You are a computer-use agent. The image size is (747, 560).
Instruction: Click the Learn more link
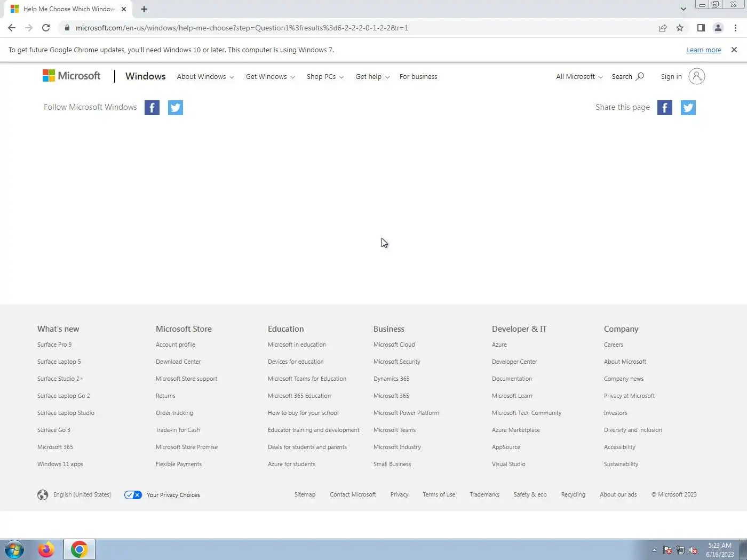coord(704,50)
